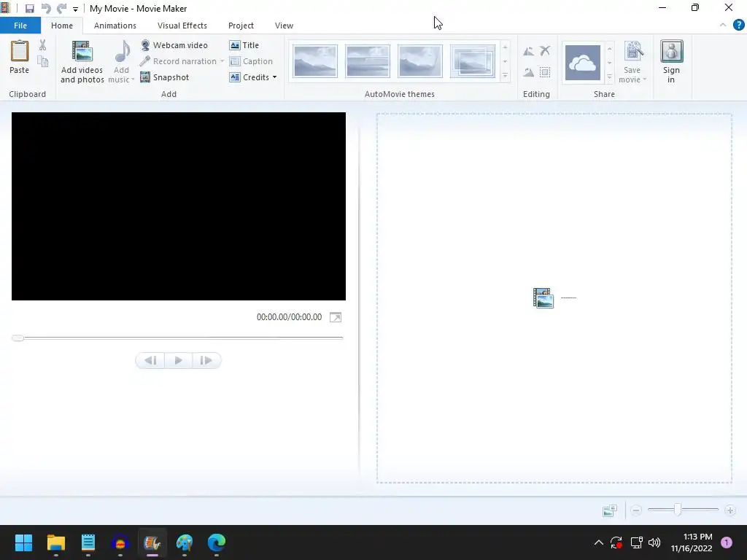Viewport: 747px width, 560px height.
Task: Click the preview seek bar handle
Action: click(18, 338)
